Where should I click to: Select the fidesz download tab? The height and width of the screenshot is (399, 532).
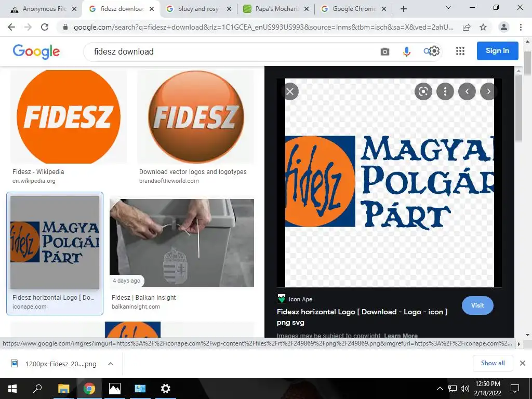[x=122, y=9]
